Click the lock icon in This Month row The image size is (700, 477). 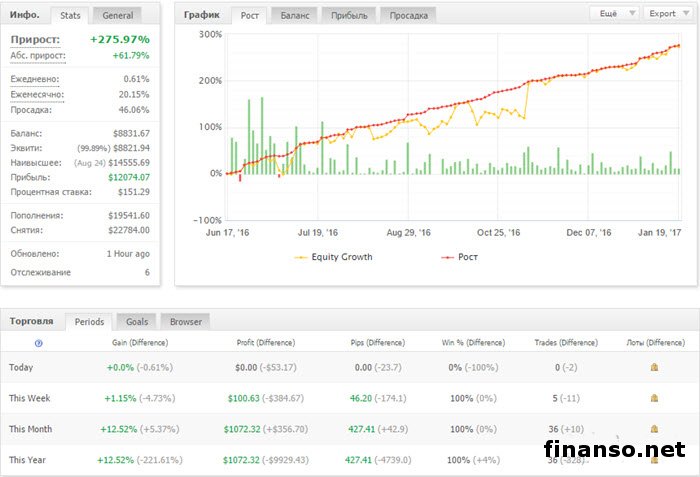pos(654,429)
